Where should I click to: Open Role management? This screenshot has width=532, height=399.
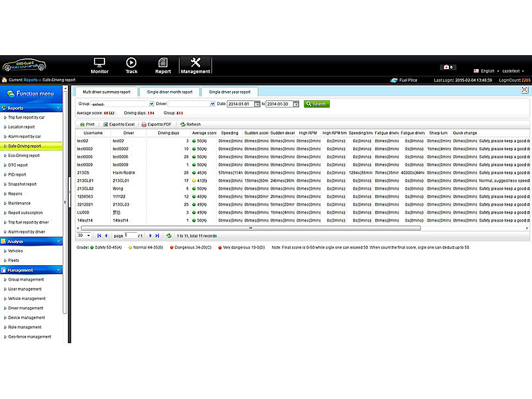pos(25,327)
